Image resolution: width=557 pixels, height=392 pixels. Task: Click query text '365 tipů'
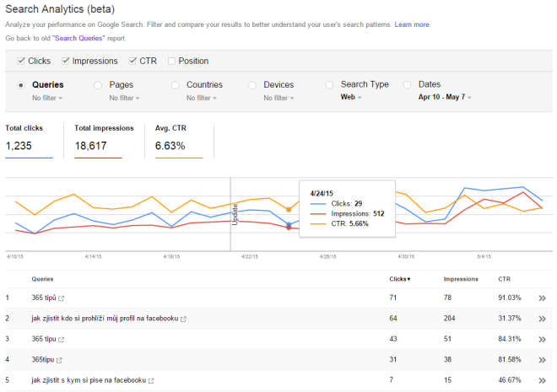pyautogui.click(x=44, y=298)
